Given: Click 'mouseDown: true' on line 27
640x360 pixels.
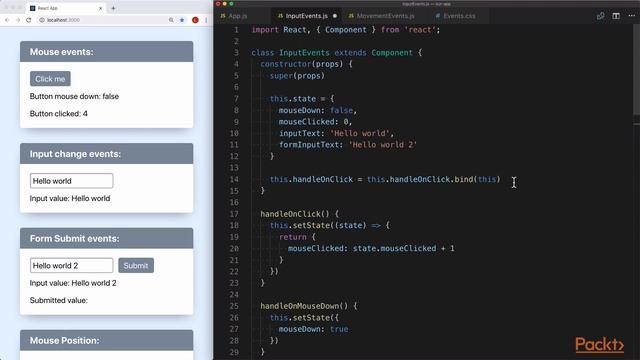Looking at the screenshot, I should click(313, 329).
